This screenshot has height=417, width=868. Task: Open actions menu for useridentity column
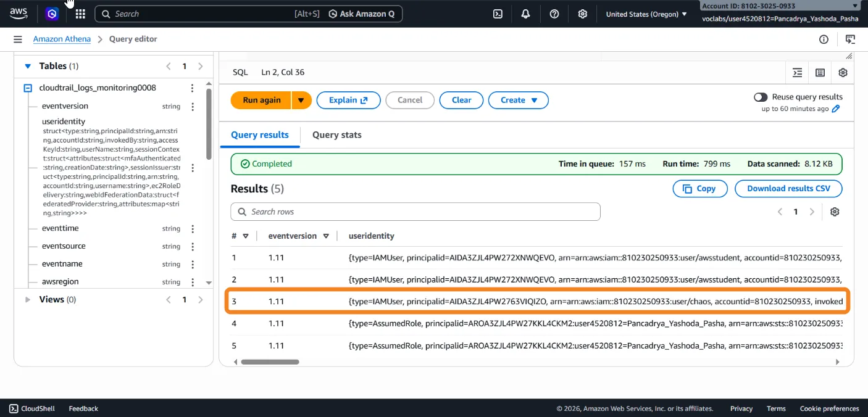(193, 168)
